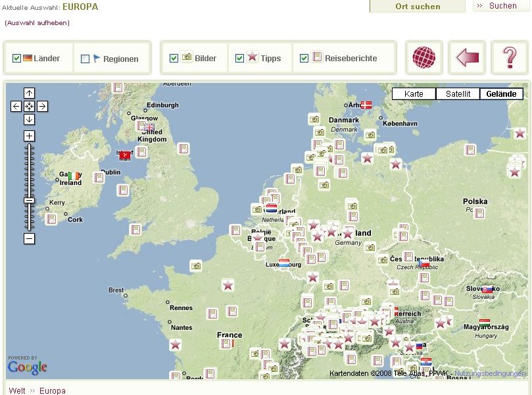Click the Denmark flag marker on map
Screen dimensions: 532x395
(x=366, y=105)
